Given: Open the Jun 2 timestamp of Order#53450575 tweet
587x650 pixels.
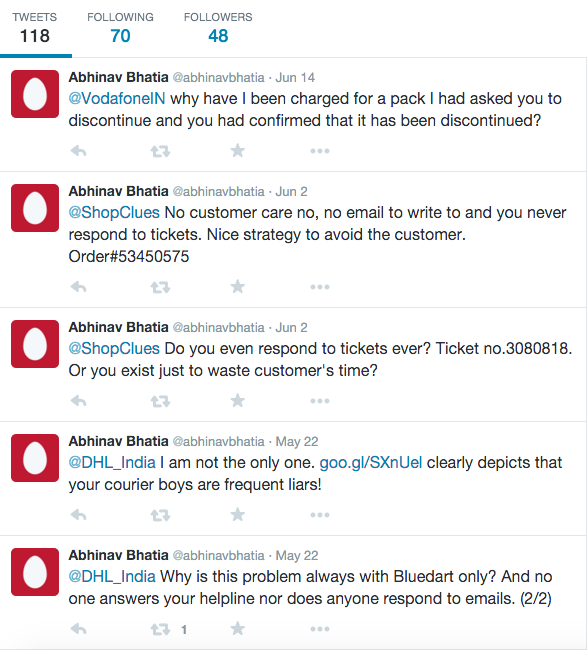Looking at the screenshot, I should [291, 192].
